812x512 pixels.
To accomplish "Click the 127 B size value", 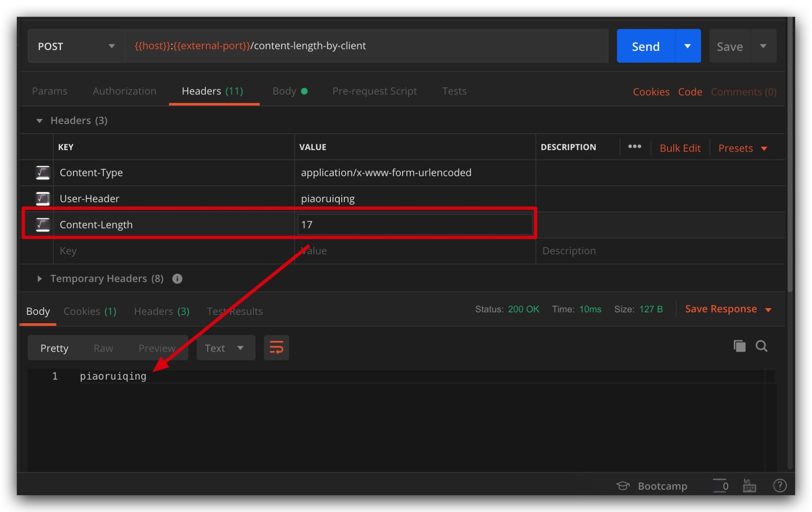I will 651,309.
